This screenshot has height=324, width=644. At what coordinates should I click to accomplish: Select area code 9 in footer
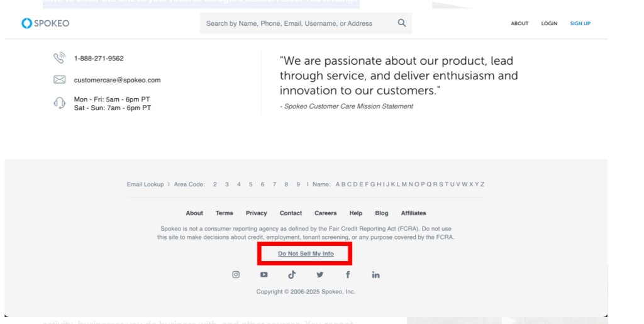tap(298, 184)
